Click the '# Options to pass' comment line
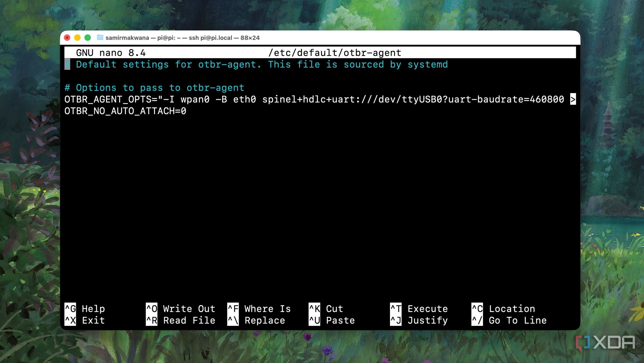Image resolution: width=644 pixels, height=363 pixels. pyautogui.click(x=154, y=88)
